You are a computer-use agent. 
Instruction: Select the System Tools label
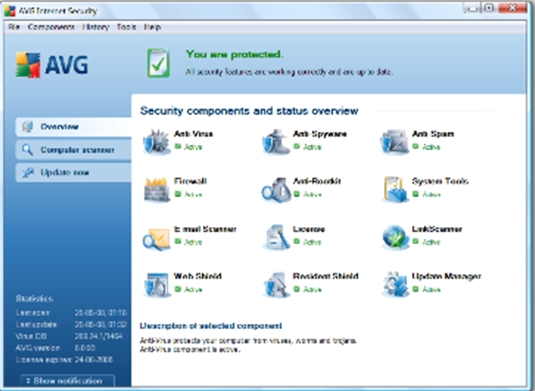tap(440, 181)
